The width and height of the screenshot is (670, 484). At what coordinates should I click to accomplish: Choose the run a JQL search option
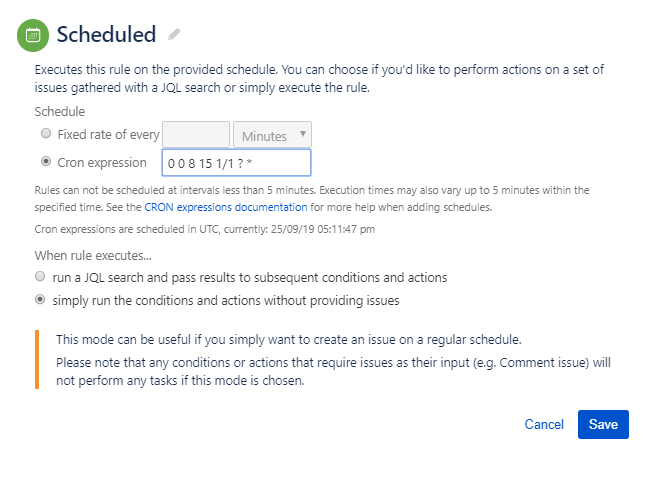(x=40, y=276)
